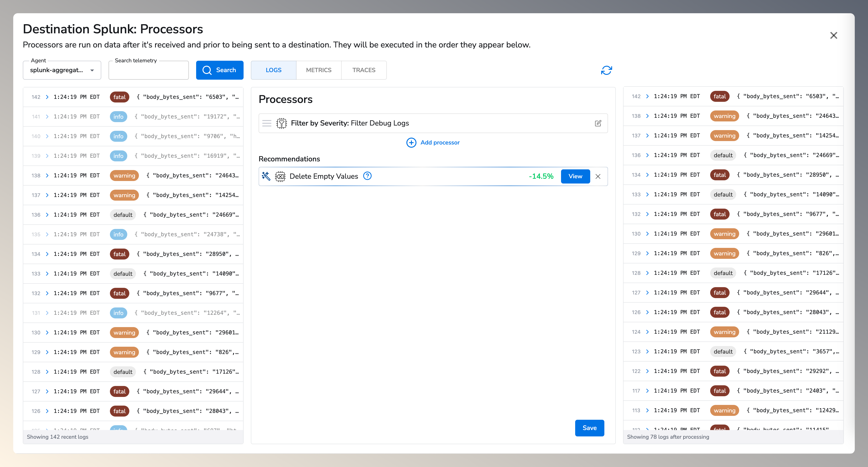This screenshot has width=868, height=467.
Task: Open the Agent dropdown
Action: pyautogui.click(x=62, y=70)
